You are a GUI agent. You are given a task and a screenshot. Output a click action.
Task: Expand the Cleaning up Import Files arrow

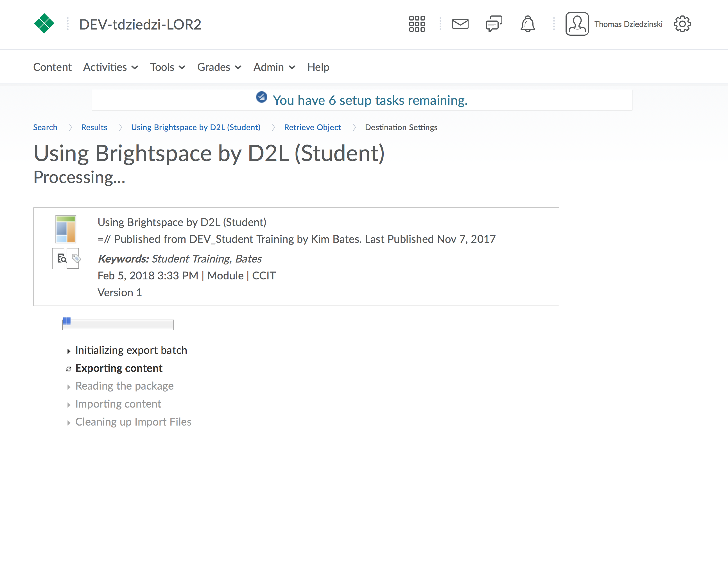click(x=69, y=423)
